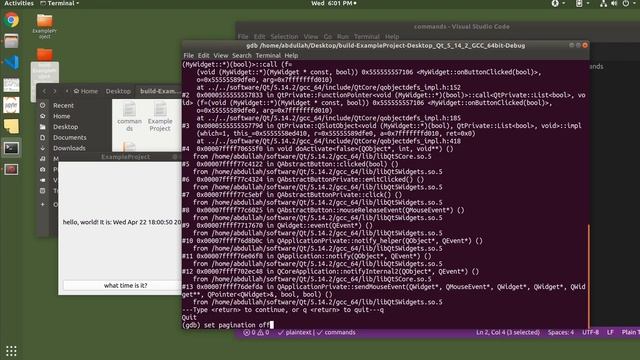Launch Visual Studio Code from the dock
Viewport: 640px width, 360px height.
point(11,62)
